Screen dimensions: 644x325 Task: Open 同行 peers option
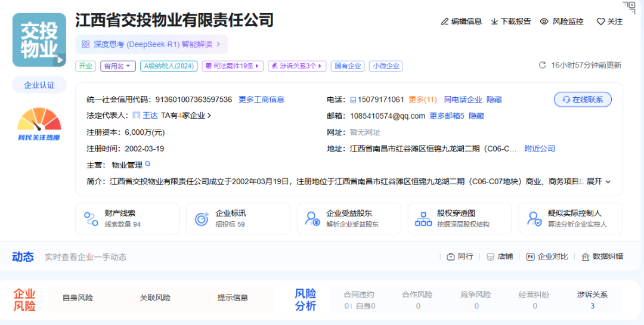[460, 256]
